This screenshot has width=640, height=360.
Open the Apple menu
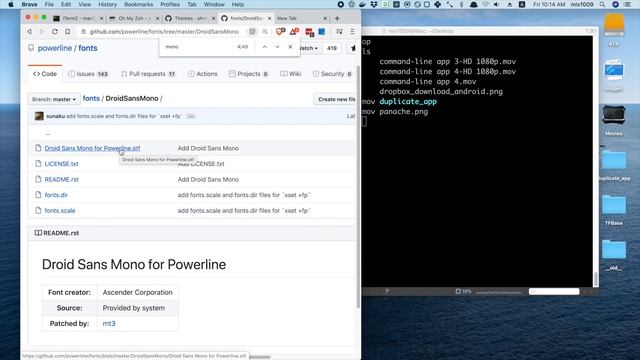click(x=11, y=4)
